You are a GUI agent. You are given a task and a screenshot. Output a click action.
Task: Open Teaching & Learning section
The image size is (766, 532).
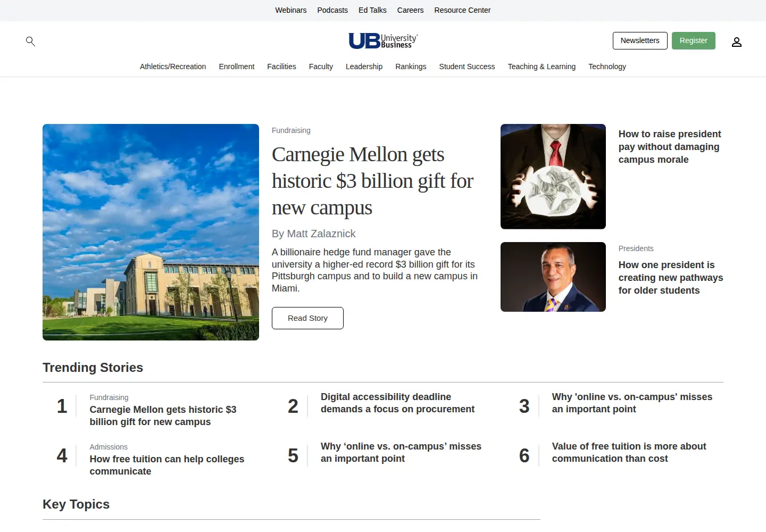pos(542,66)
